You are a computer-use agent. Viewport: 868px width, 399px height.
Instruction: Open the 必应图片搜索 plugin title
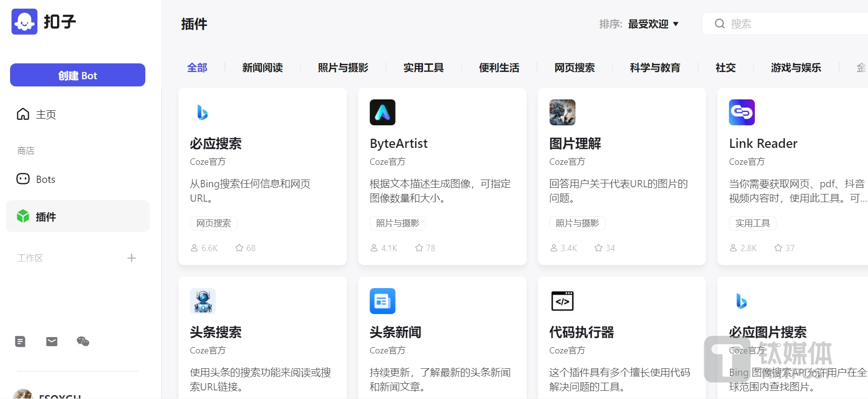coord(768,332)
